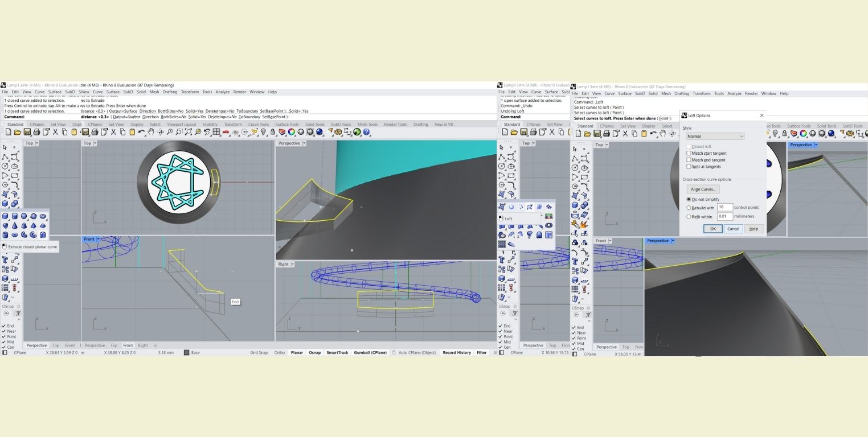
Task: Select the Do not simplify radio button
Action: pos(689,199)
